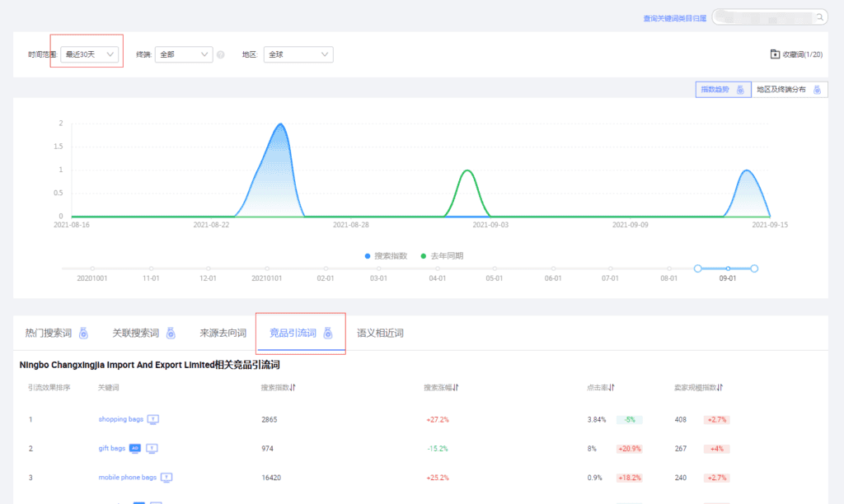Click the monitor icon beside mobile phone bags
This screenshot has width=844, height=504.
[166, 477]
